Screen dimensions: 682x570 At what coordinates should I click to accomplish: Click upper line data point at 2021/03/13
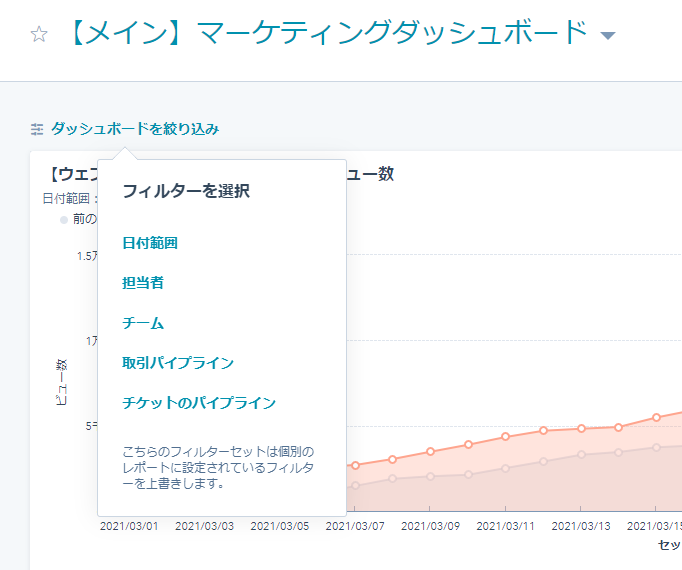click(x=581, y=428)
